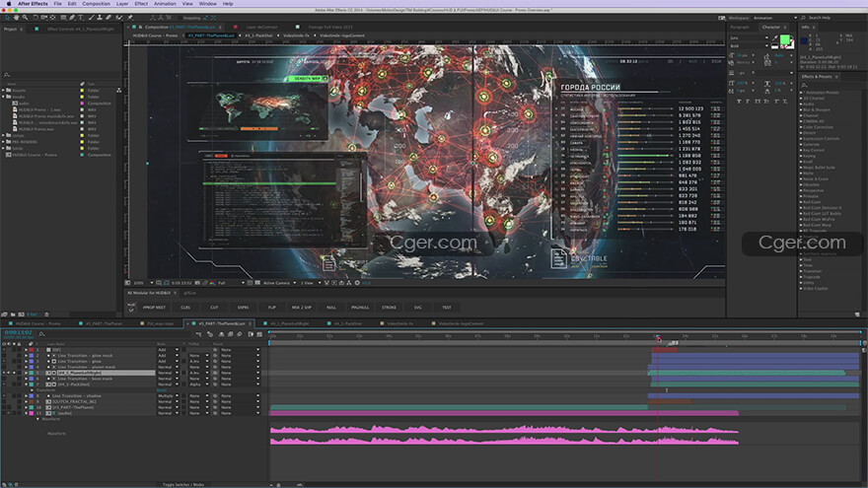The image size is (868, 488).
Task: Pick color with Character panel eyedropper
Action: [775, 38]
